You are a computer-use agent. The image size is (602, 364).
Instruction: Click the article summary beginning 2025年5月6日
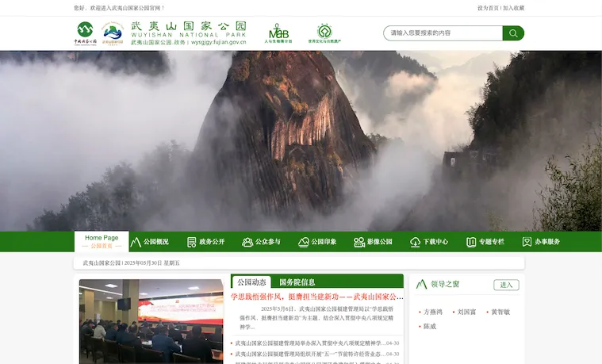(316, 318)
